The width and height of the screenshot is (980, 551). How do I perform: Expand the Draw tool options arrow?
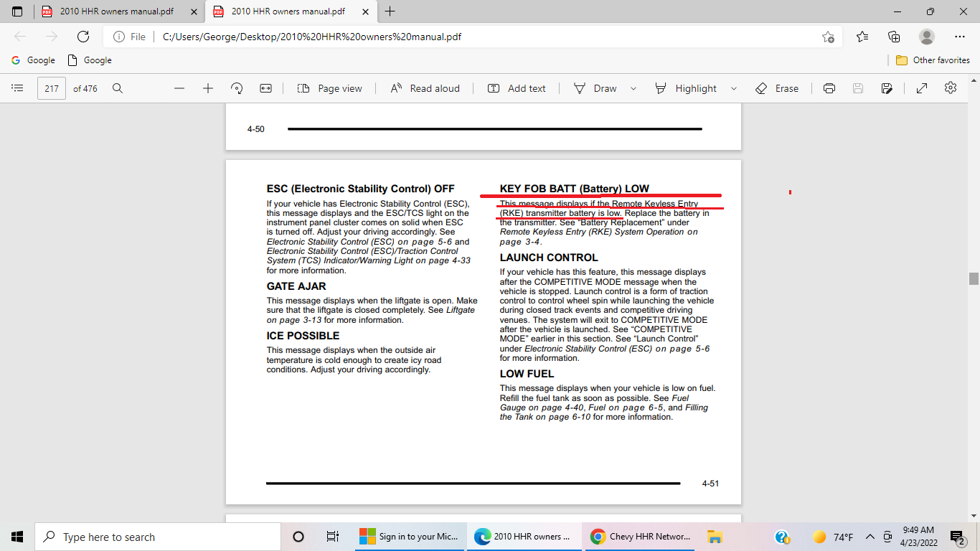coord(633,88)
